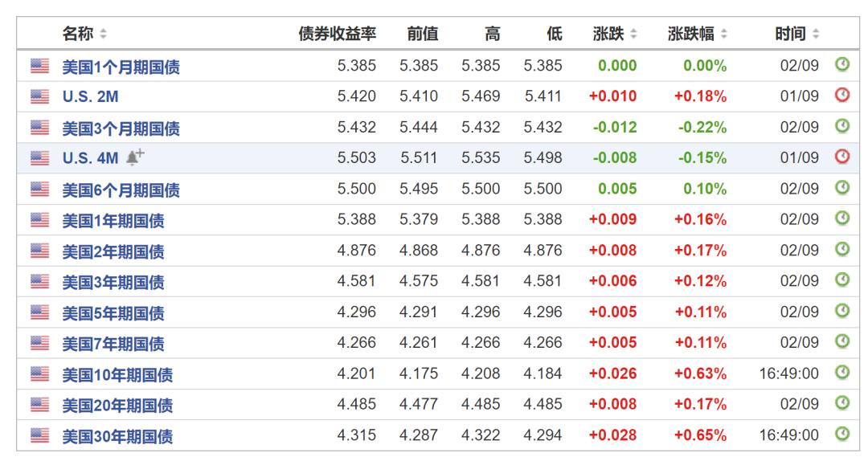Click green clock icon for 美国10年期国债
Viewport: 868px width, 457px height.
click(841, 373)
